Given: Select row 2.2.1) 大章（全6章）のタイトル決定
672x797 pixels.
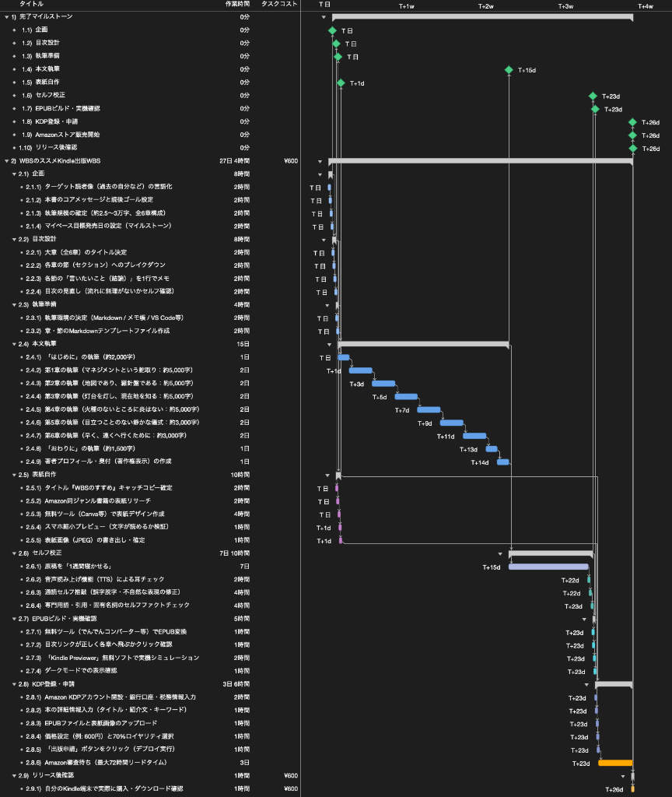Looking at the screenshot, I should pos(150,253).
